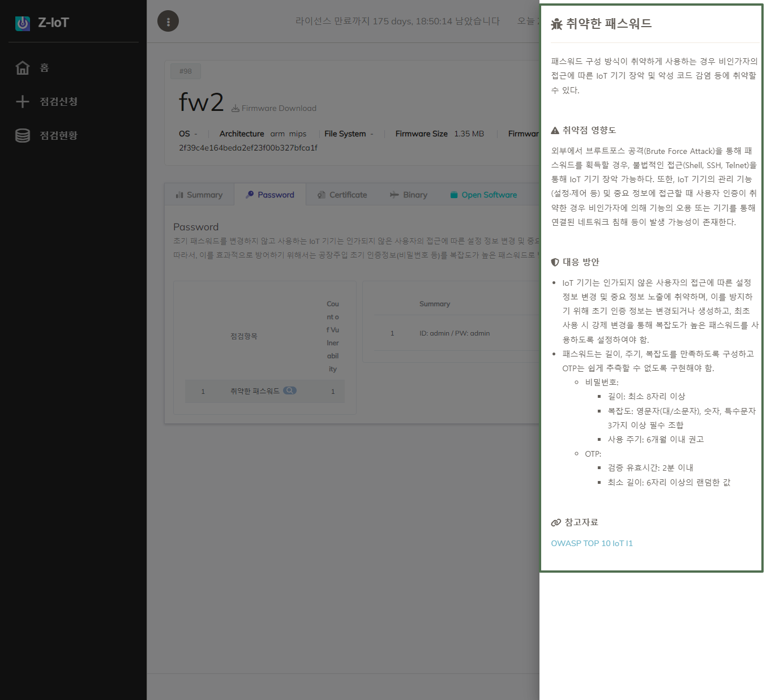Open the three-dot menu button

click(168, 22)
